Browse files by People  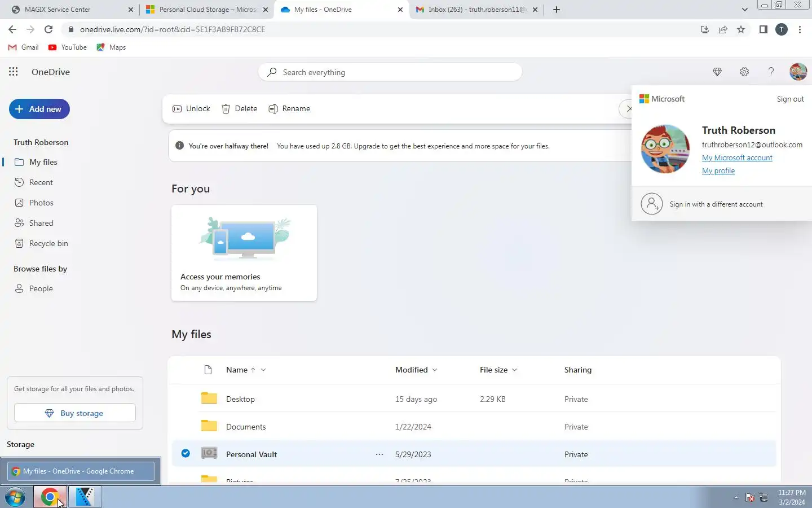pyautogui.click(x=41, y=288)
